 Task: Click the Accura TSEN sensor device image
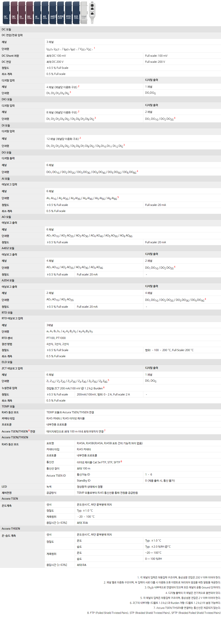92,13
